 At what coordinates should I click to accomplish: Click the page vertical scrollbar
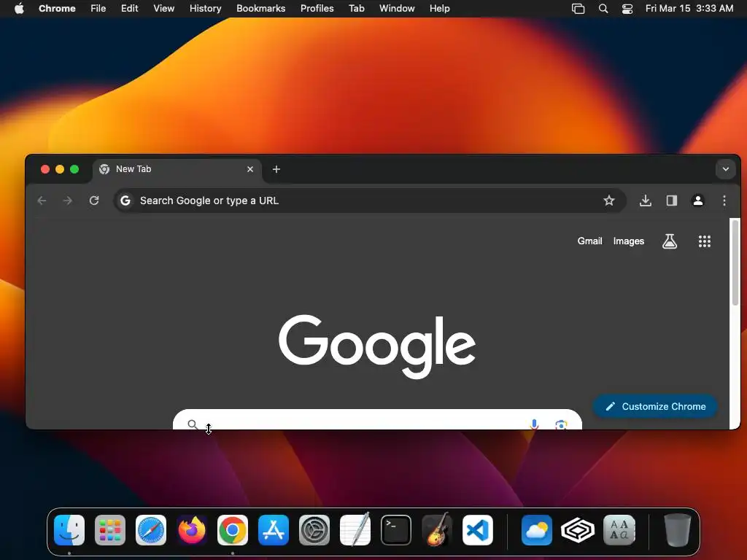click(735, 262)
